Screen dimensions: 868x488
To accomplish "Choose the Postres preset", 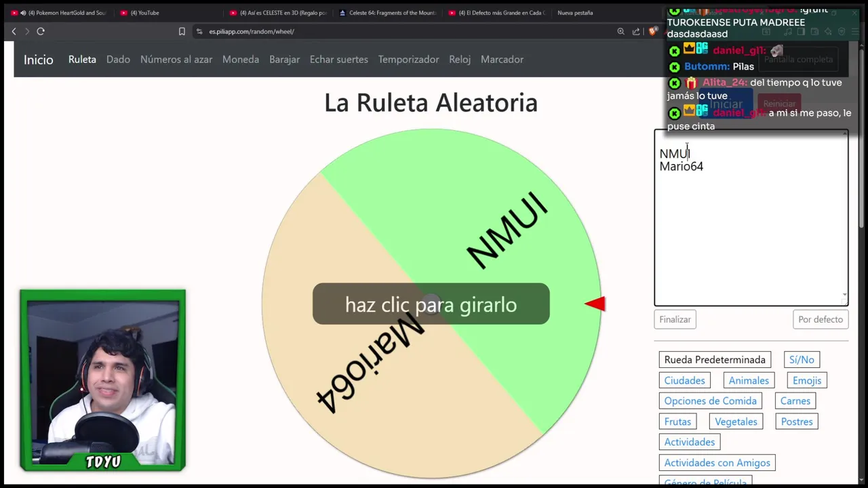I will pos(797,422).
